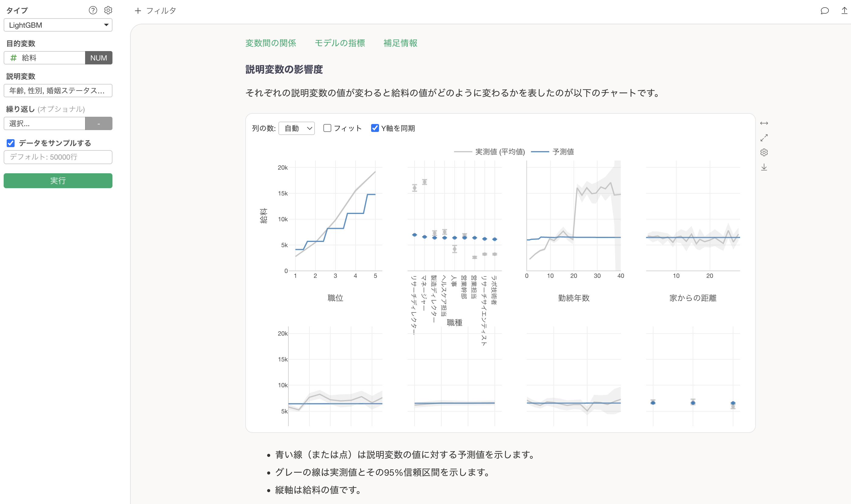Click the green 実行 button
The width and height of the screenshot is (851, 504).
click(x=58, y=181)
